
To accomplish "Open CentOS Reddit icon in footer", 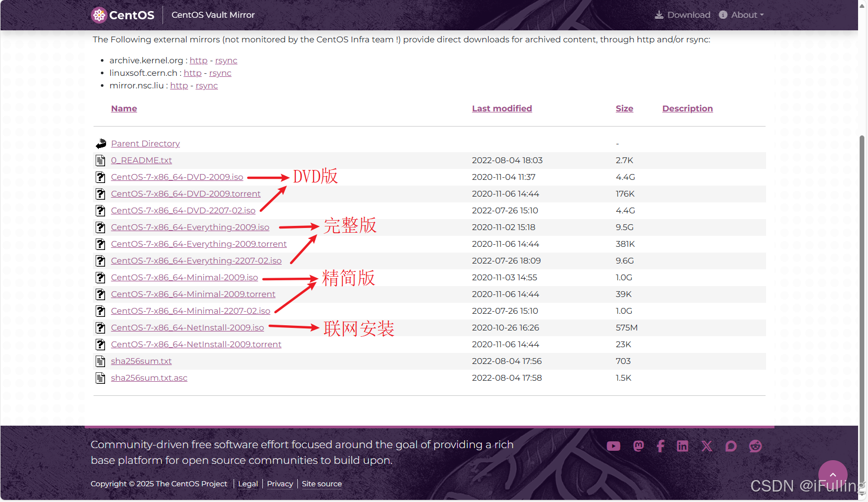I will click(x=755, y=446).
